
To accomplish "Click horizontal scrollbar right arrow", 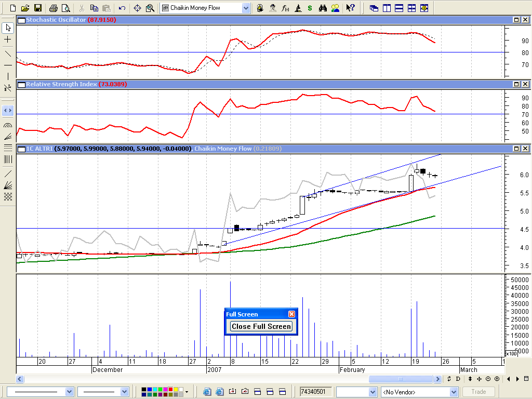I will pos(437,379).
